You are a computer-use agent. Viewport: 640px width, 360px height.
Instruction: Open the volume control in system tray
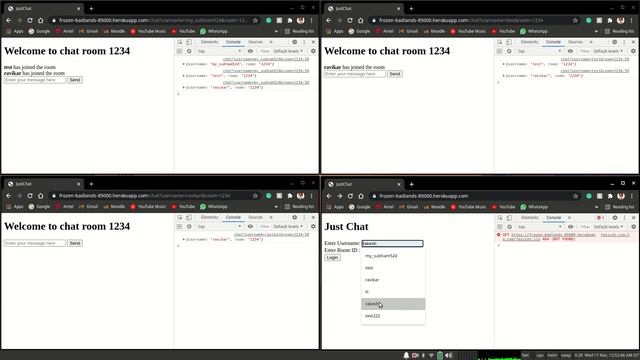(449, 356)
